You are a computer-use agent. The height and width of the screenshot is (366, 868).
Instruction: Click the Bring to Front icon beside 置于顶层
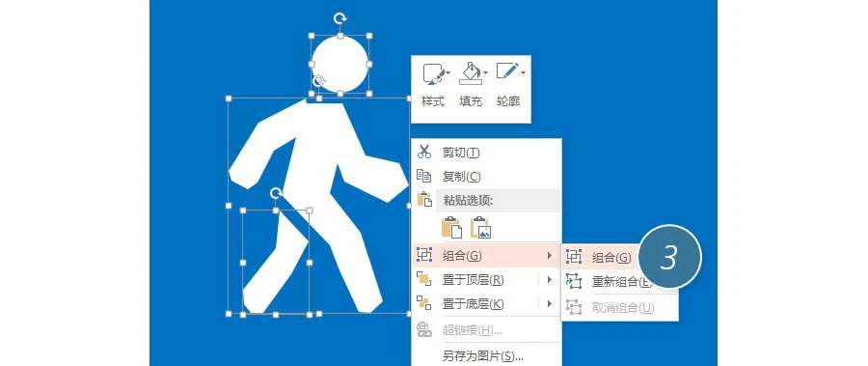tap(424, 279)
